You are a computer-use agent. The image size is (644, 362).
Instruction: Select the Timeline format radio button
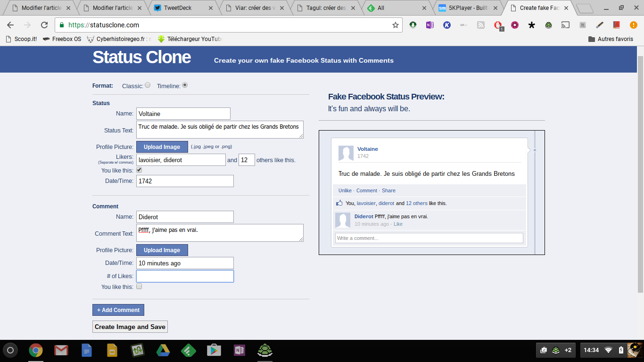click(x=185, y=85)
